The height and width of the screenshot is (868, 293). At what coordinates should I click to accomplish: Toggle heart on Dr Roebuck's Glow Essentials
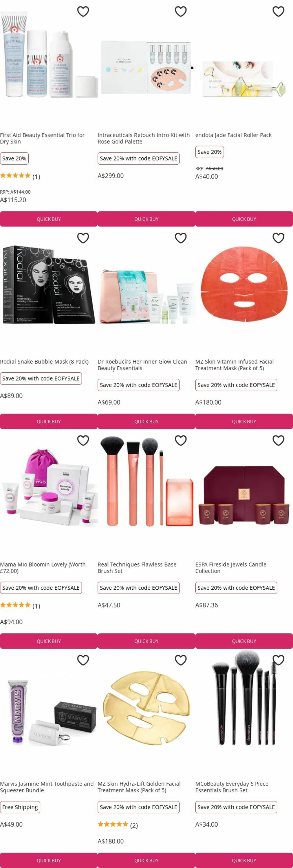181,238
